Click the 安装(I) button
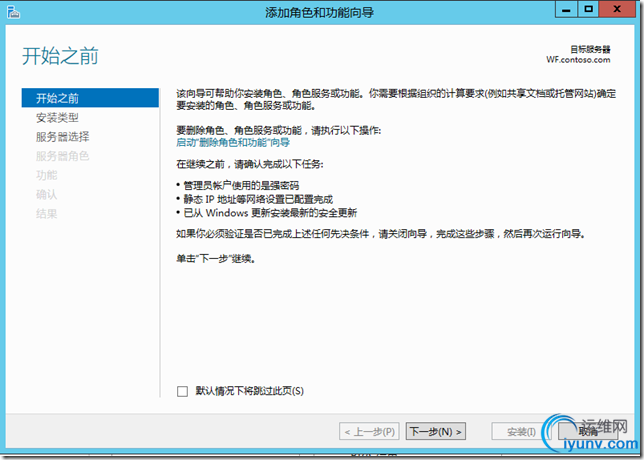Viewport: 644px width, 460px height. 521,432
